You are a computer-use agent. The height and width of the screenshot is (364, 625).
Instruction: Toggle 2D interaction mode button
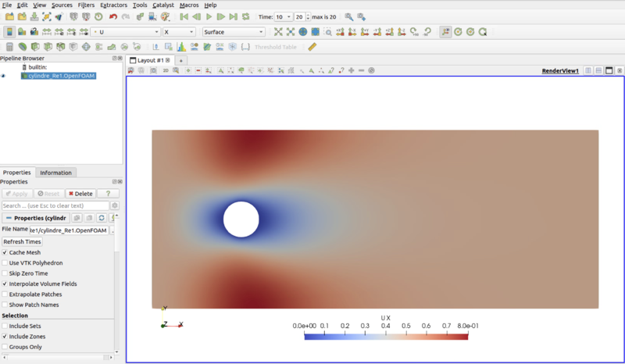166,70
